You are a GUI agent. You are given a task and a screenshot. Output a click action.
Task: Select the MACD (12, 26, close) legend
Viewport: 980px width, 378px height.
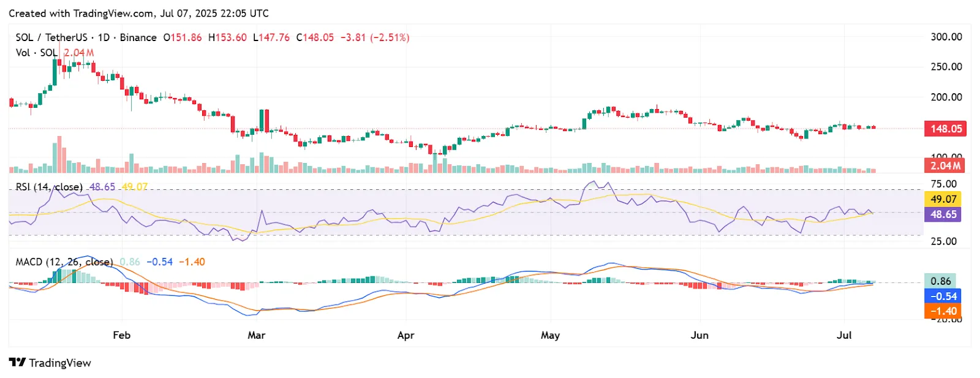pos(64,262)
